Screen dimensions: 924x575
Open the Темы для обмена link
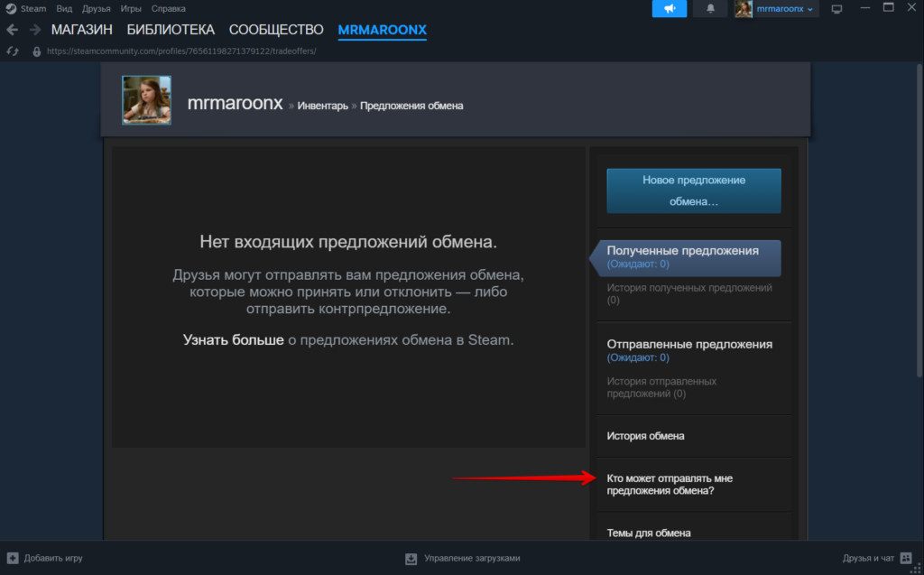(x=649, y=533)
